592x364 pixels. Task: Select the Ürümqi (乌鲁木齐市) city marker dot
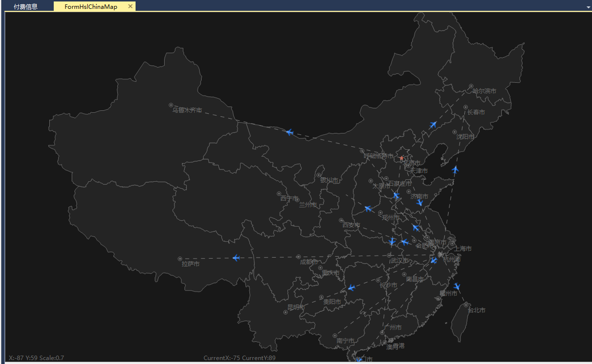tap(171, 105)
